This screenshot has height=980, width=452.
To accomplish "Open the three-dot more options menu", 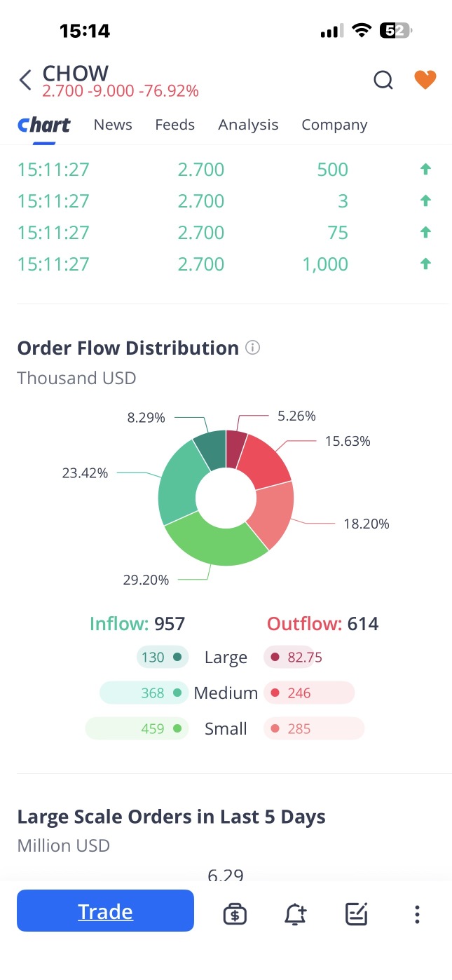I will click(x=417, y=913).
